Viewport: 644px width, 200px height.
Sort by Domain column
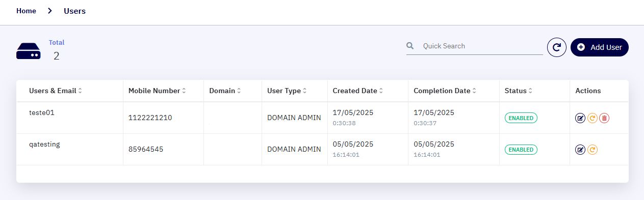pos(225,91)
